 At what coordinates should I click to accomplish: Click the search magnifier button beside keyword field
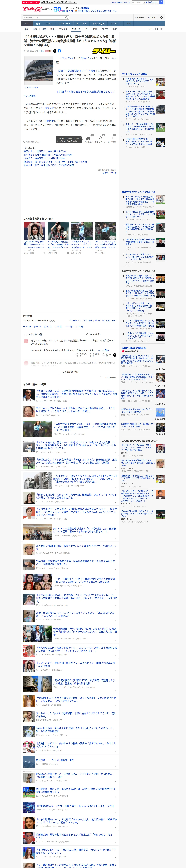click(x=66, y=18)
